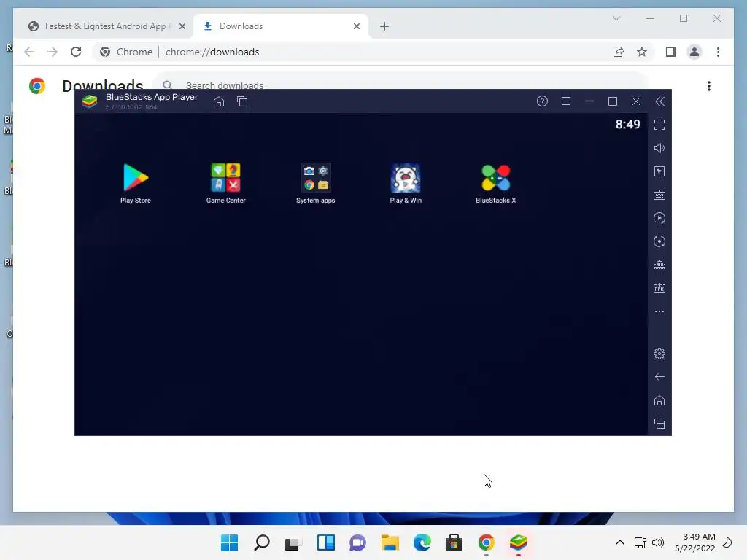Share this page from Chrome address bar

click(619, 52)
